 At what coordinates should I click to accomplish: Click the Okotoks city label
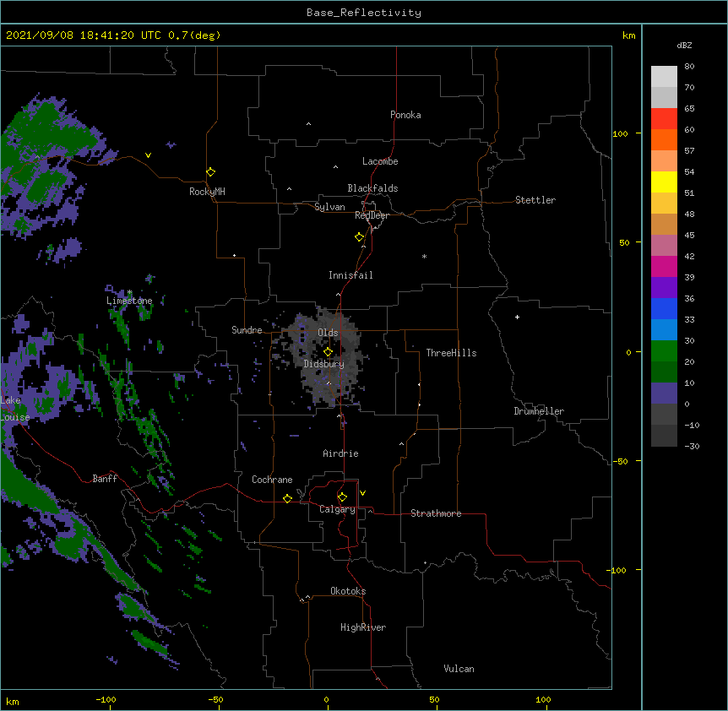point(348,591)
